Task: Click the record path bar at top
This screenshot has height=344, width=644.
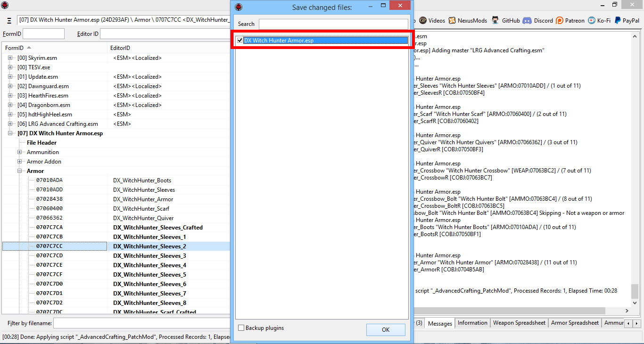Action: [x=124, y=20]
